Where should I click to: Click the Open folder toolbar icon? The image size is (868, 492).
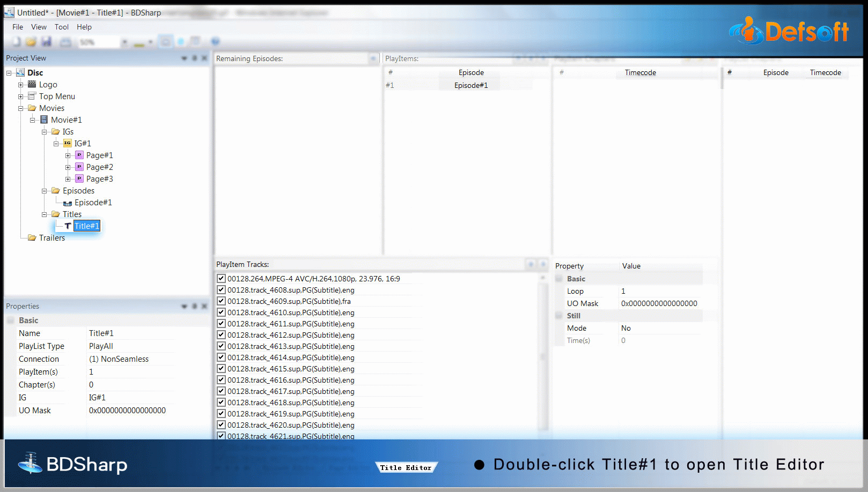coord(31,42)
